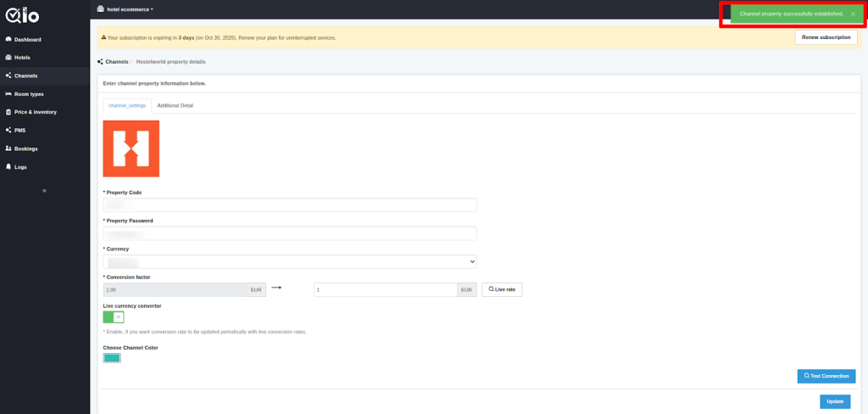This screenshot has width=868, height=414.
Task: Open Dashboard from the sidebar
Action: click(x=27, y=40)
